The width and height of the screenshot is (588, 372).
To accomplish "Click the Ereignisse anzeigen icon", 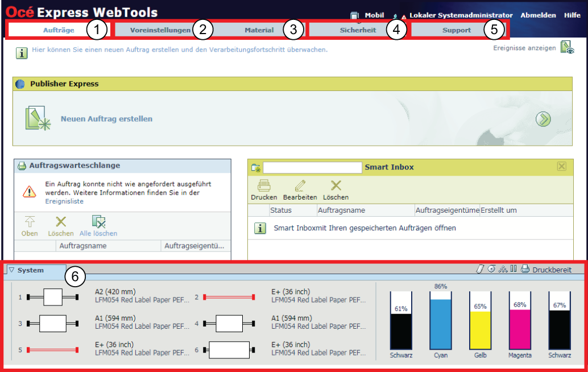I will 568,48.
